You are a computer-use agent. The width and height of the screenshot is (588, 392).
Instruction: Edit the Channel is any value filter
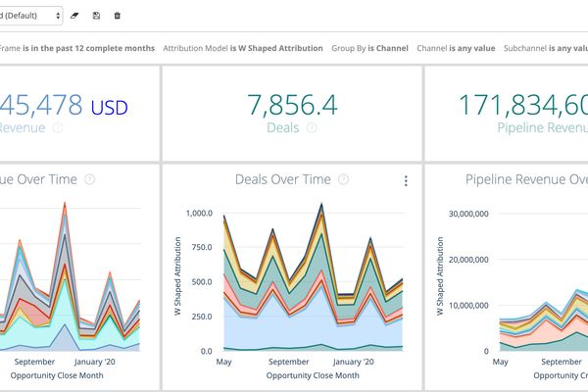pos(456,48)
